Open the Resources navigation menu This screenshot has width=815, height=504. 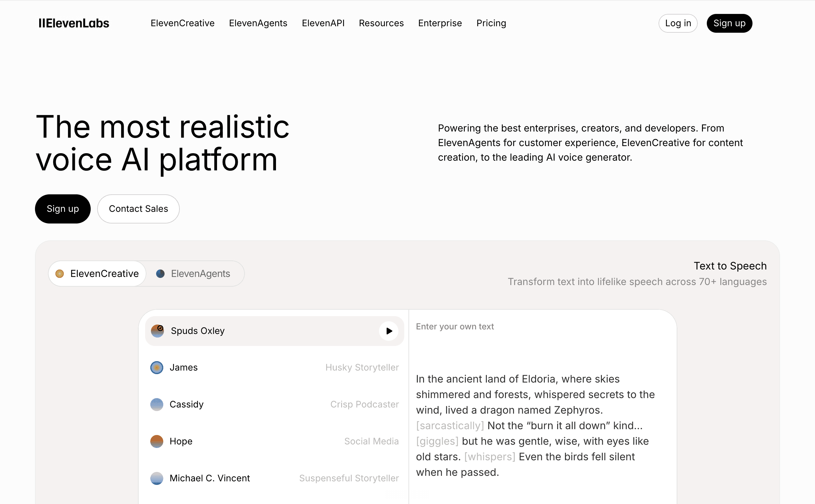381,23
